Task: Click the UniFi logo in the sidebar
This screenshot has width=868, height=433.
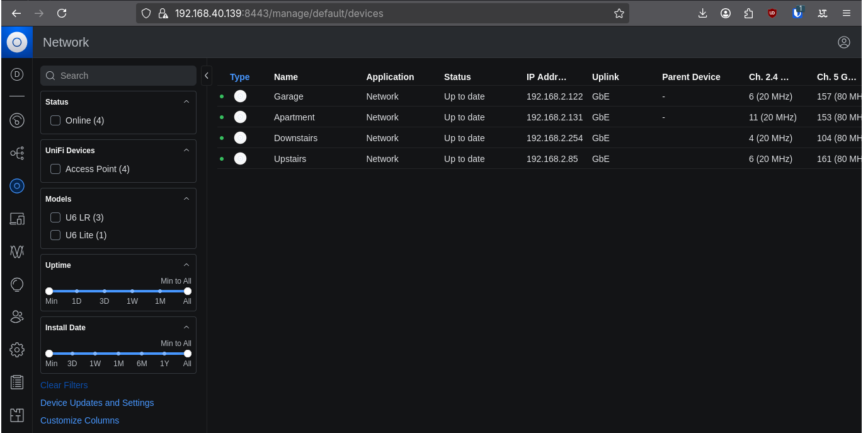Action: click(17, 42)
